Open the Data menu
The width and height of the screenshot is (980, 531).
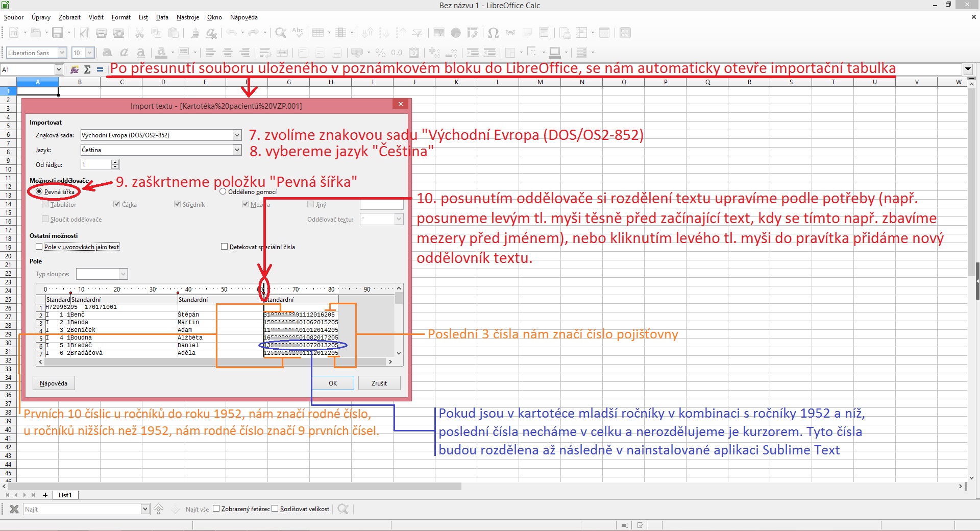162,17
